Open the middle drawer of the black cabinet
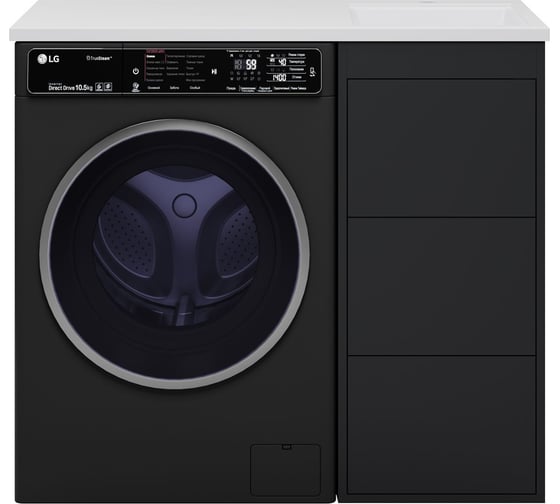Image resolution: width=560 pixels, height=504 pixels. tap(441, 286)
